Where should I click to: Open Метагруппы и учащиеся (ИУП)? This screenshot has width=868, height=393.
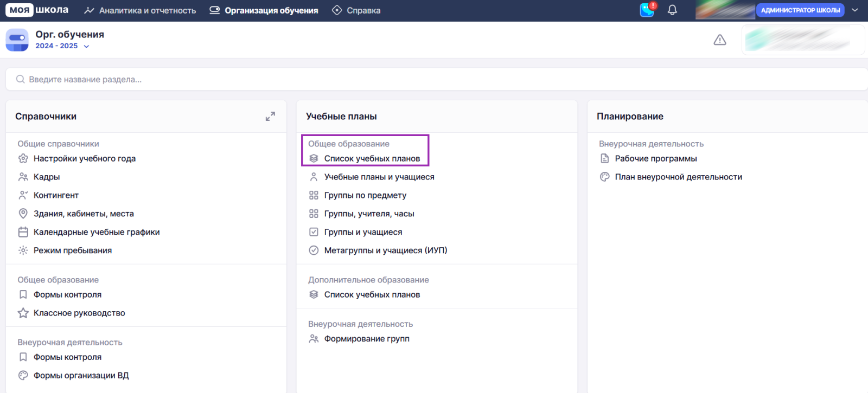(x=385, y=250)
